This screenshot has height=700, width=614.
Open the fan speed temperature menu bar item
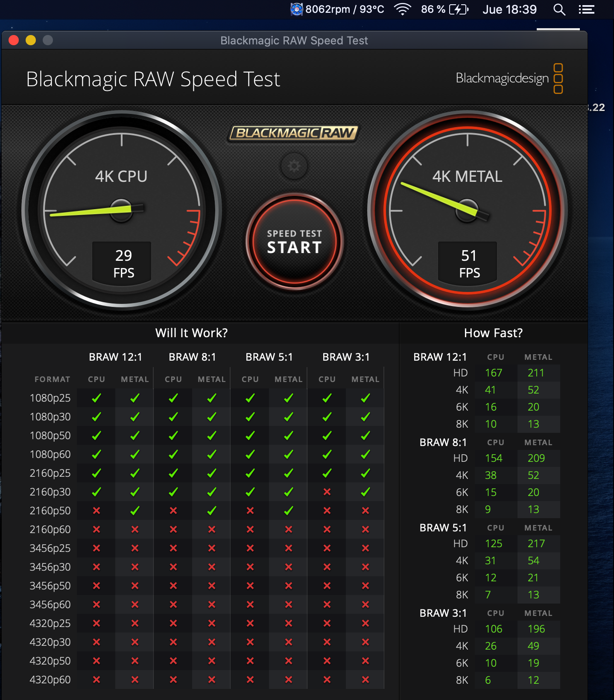tap(337, 9)
